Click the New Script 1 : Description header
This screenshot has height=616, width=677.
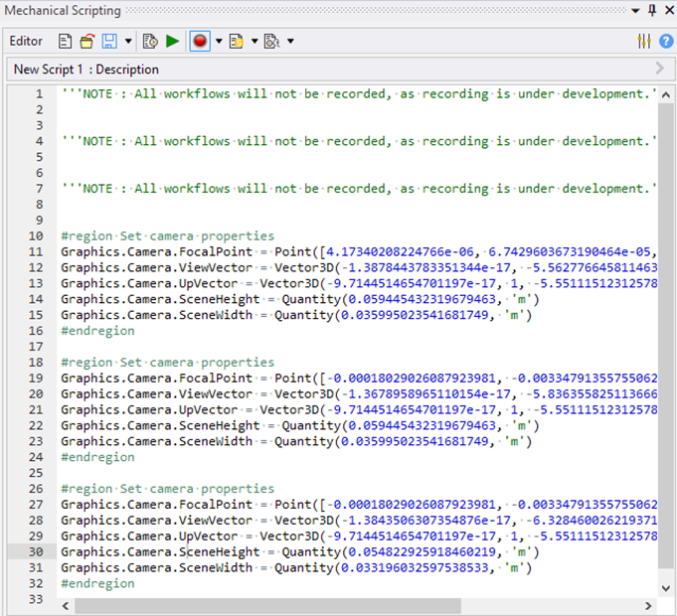tap(86, 70)
